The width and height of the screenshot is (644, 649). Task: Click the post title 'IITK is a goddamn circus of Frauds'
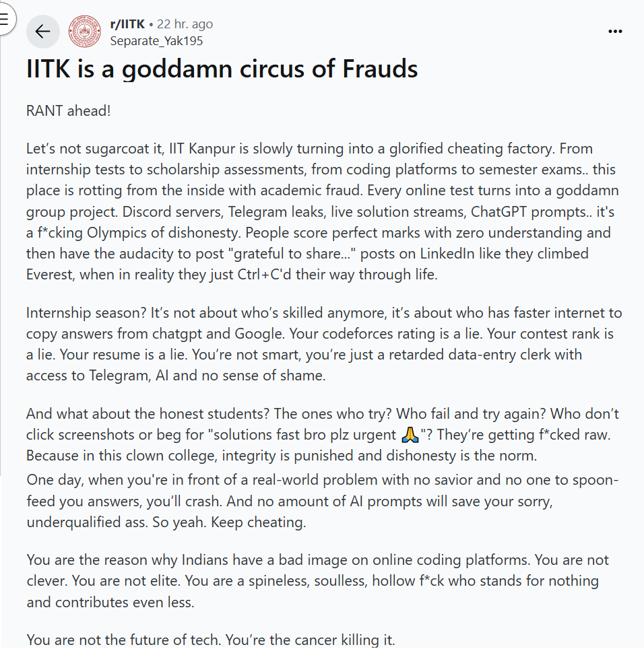click(x=222, y=69)
